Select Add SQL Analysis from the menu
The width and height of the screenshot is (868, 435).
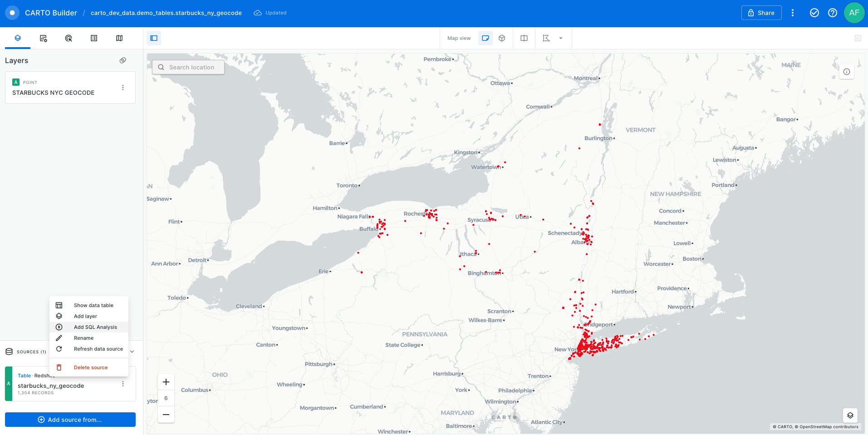click(95, 327)
